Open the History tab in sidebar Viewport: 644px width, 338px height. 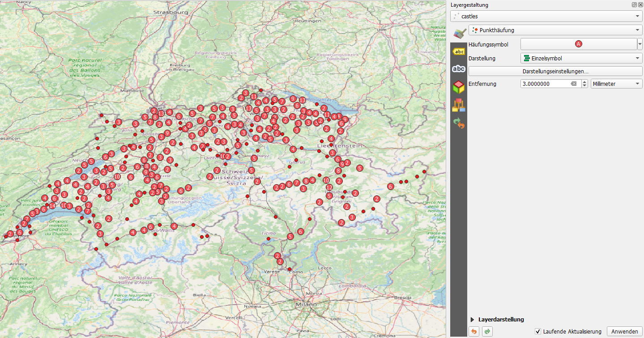pyautogui.click(x=459, y=123)
